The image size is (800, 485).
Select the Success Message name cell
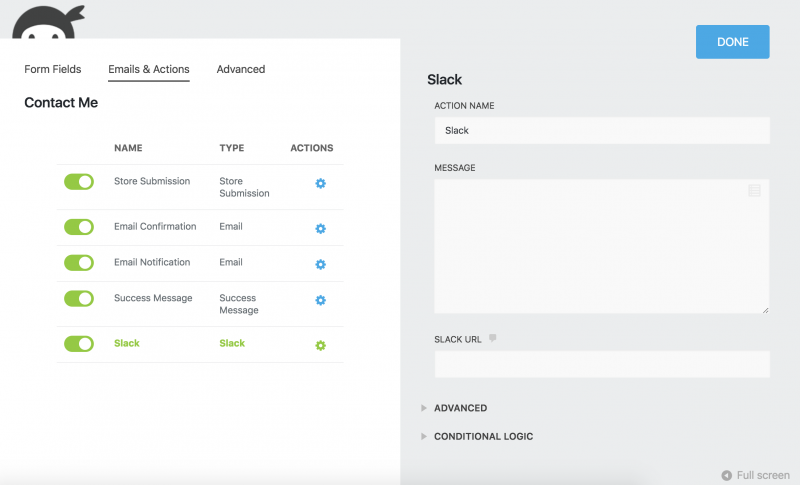tap(153, 298)
